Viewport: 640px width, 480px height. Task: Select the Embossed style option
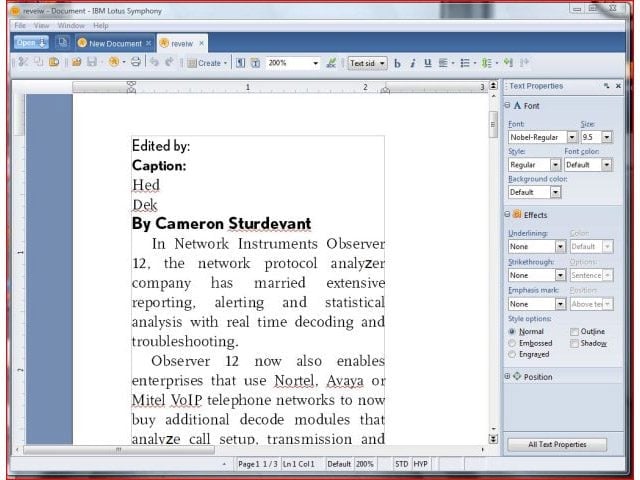[x=512, y=343]
